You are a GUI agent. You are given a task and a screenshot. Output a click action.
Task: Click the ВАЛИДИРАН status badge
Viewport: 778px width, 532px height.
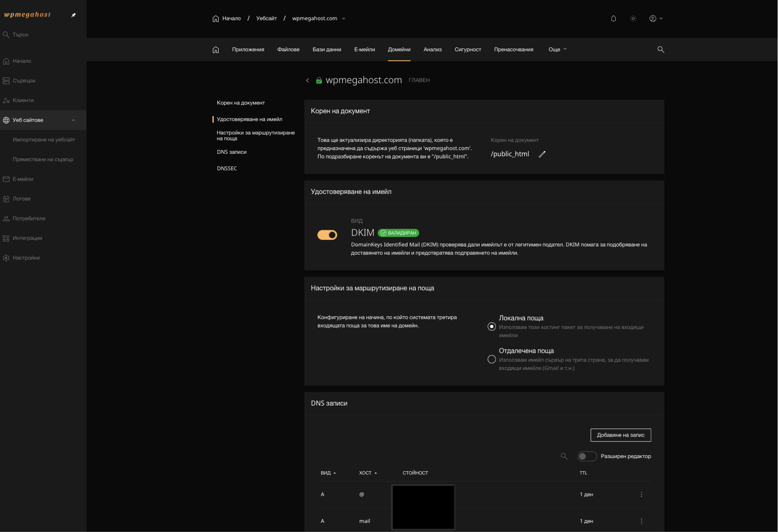tap(399, 233)
